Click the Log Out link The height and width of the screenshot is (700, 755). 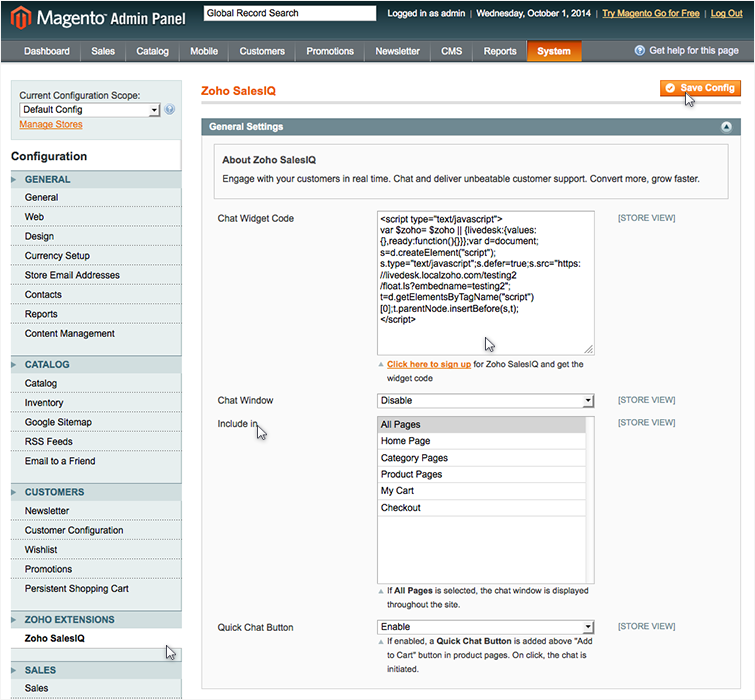click(x=726, y=13)
